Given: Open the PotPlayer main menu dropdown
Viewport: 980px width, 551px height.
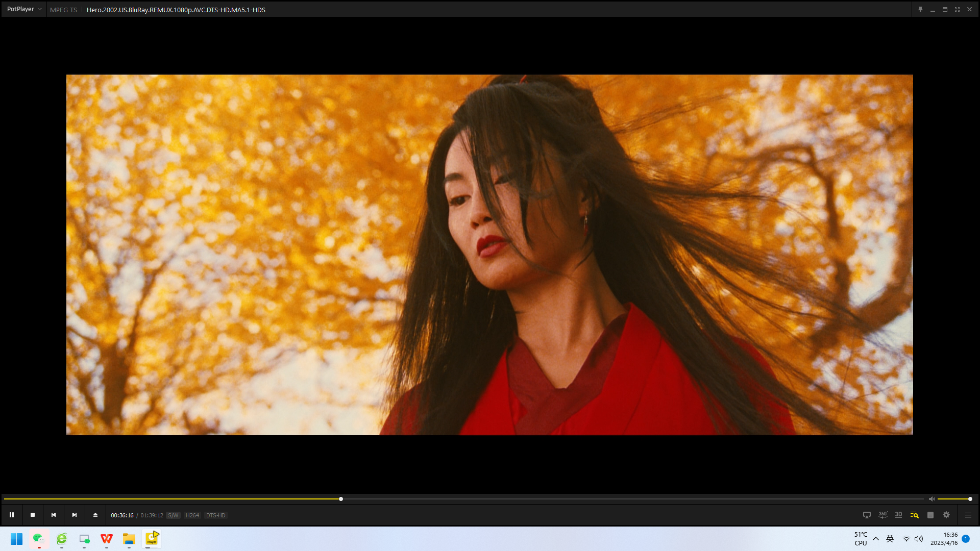Looking at the screenshot, I should [24, 9].
